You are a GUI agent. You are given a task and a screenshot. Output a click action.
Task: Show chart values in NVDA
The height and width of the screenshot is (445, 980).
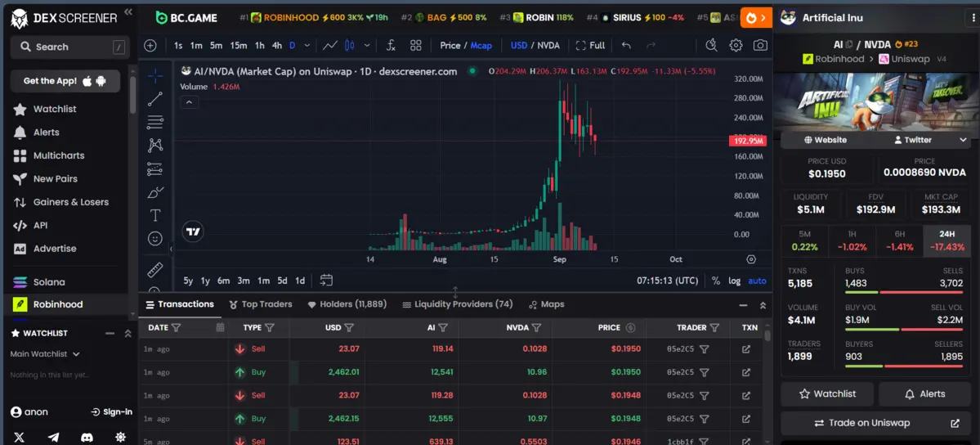pos(548,45)
